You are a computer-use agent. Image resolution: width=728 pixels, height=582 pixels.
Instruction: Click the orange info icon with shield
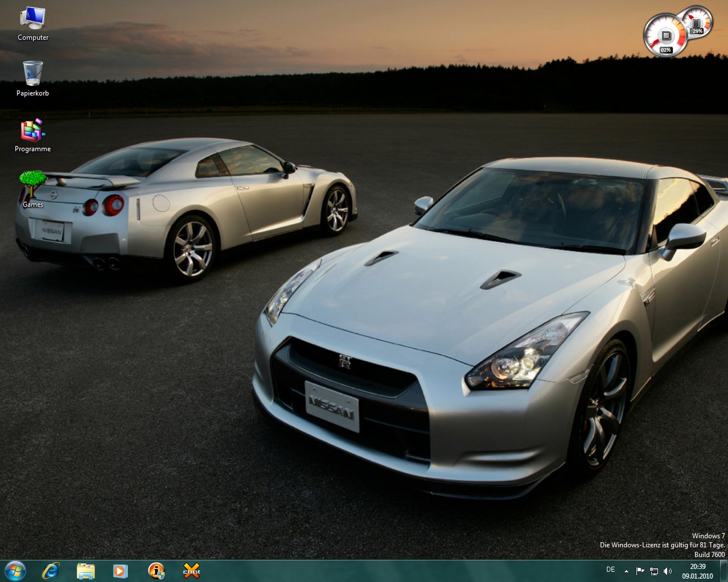[156, 571]
